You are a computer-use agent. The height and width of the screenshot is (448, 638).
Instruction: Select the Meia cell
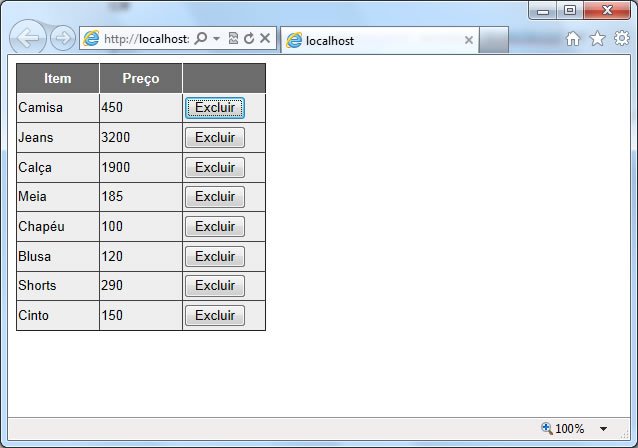(58, 197)
